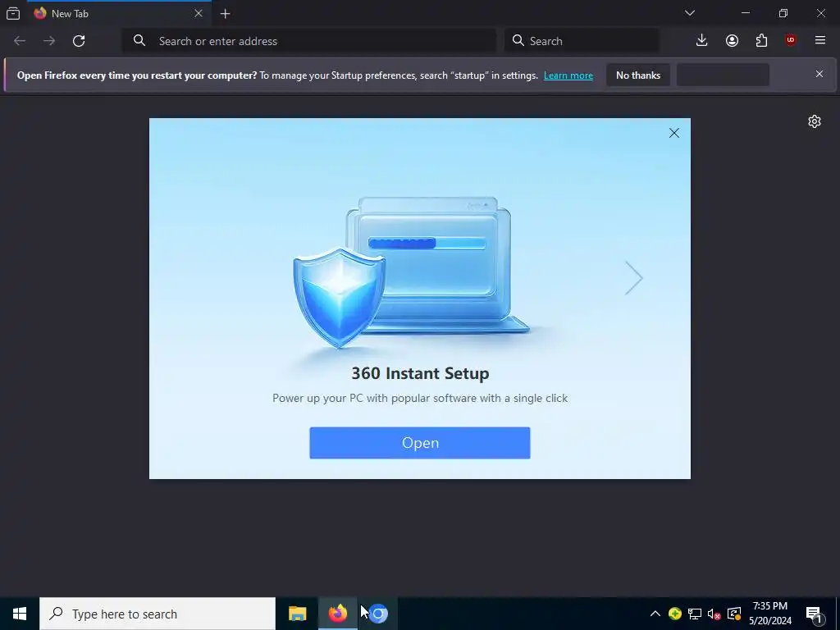Open a new tab with the plus button
The image size is (840, 630).
coord(225,14)
